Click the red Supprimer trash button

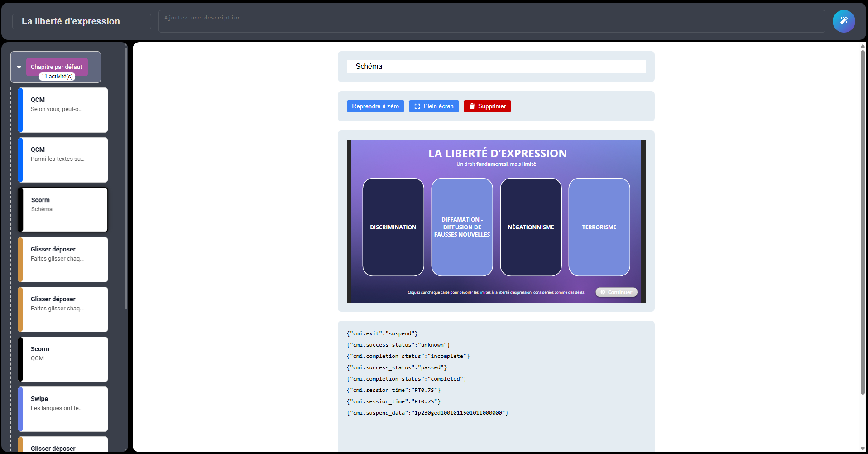tap(487, 106)
